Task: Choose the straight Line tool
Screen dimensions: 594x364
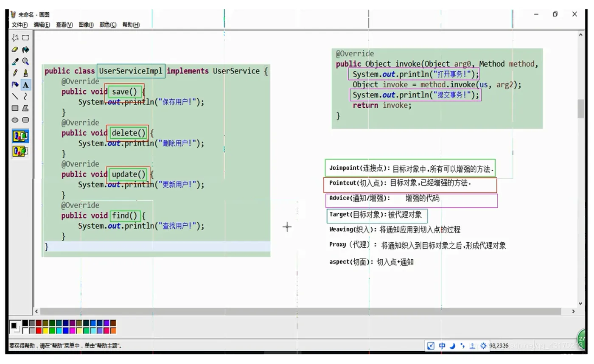Action: 15,96
